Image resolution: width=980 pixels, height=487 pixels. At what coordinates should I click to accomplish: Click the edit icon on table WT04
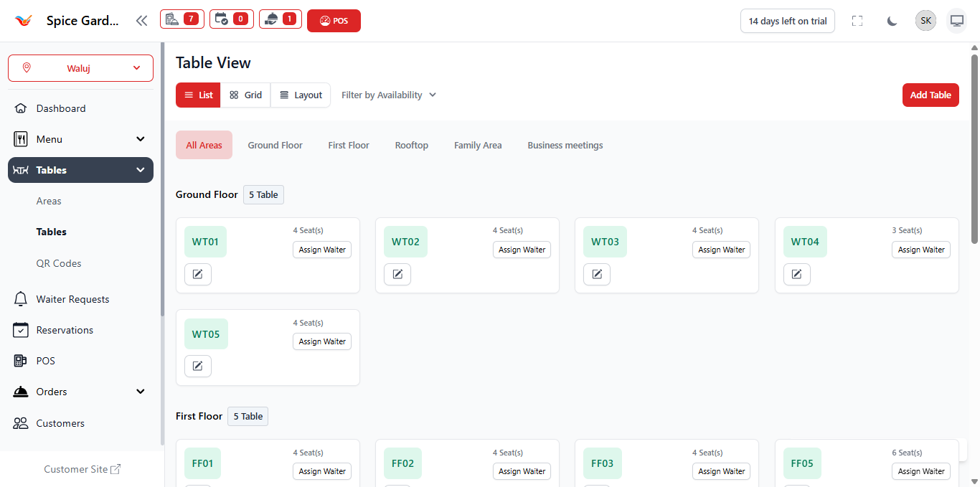click(796, 274)
